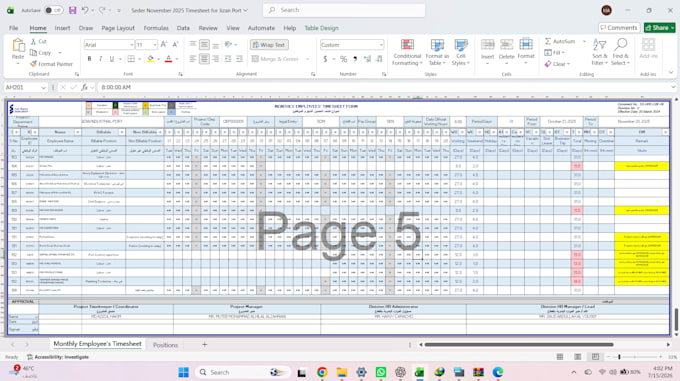Save the workbook with the disk icon
The width and height of the screenshot is (680, 381).
[x=72, y=10]
